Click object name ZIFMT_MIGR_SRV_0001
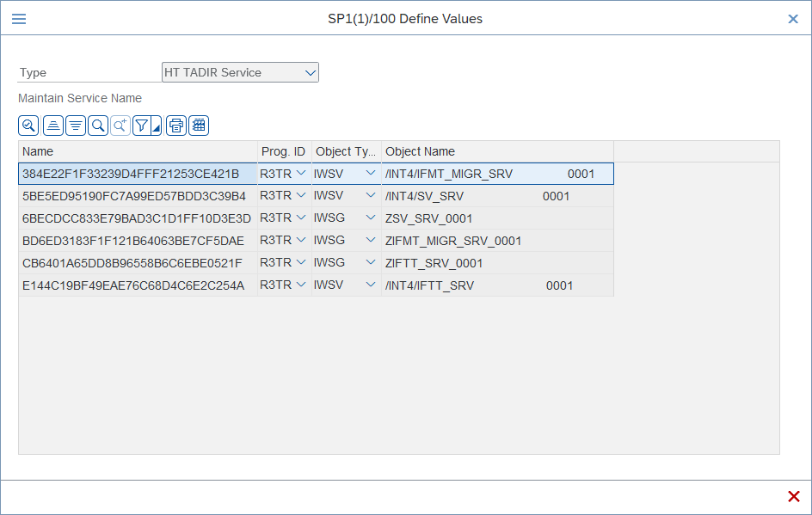812x515 pixels. (497, 241)
